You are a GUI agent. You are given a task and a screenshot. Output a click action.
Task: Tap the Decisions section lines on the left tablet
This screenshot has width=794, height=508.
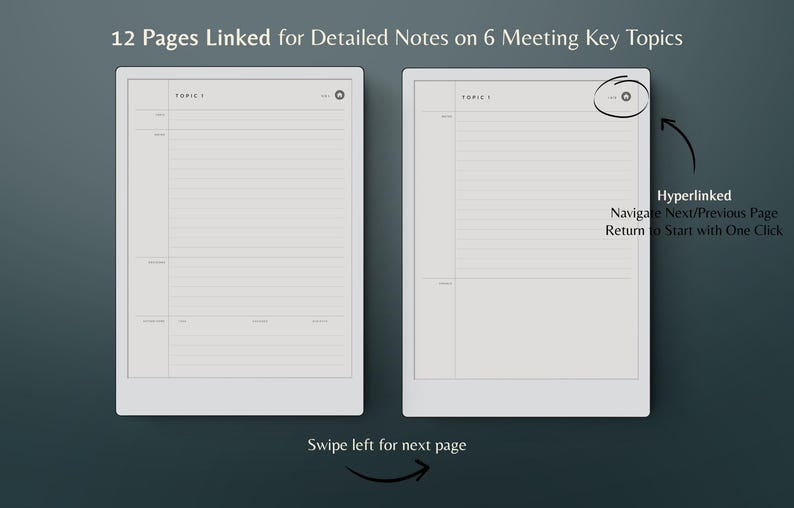click(257, 286)
